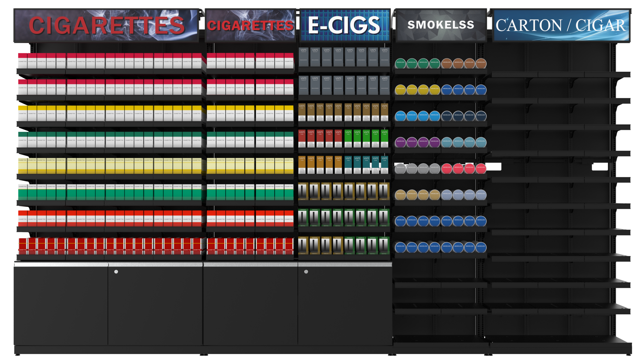Viewport: 643px width, 364px height.
Task: Click the wide red CIGARETTES header sign
Action: click(106, 25)
